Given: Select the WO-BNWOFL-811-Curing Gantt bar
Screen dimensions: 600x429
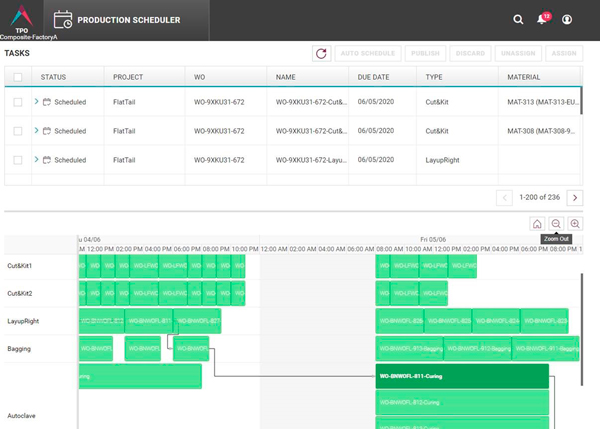Looking at the screenshot, I should (462, 376).
